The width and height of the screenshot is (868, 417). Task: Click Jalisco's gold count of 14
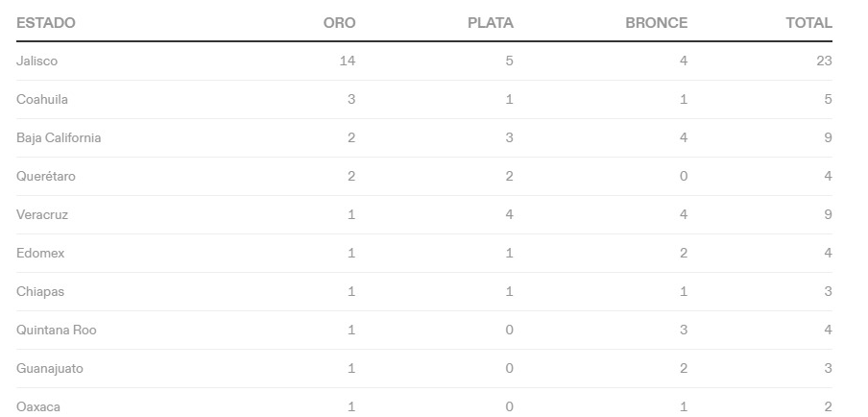point(347,61)
